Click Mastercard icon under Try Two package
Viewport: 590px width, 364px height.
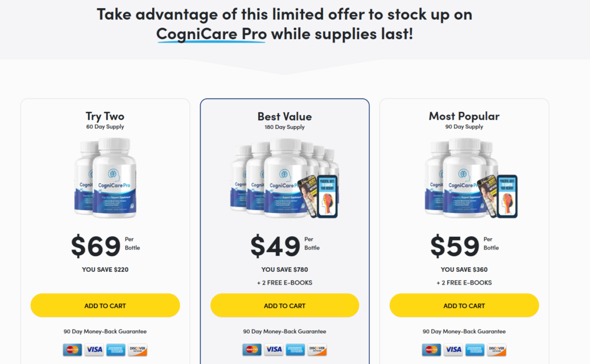pos(73,350)
